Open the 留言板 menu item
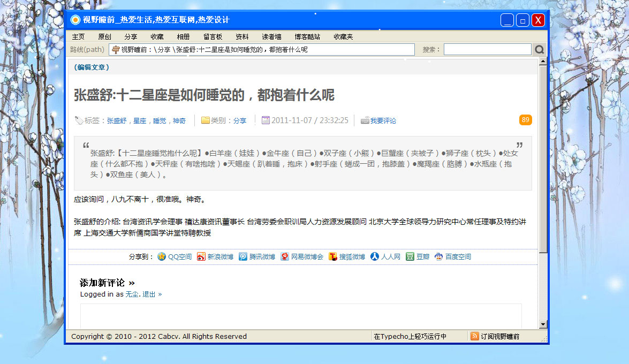This screenshot has height=364, width=629. 213,37
